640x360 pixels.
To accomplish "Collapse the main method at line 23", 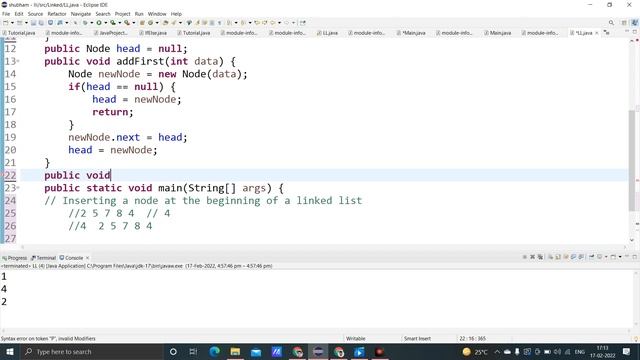I will pos(18,188).
